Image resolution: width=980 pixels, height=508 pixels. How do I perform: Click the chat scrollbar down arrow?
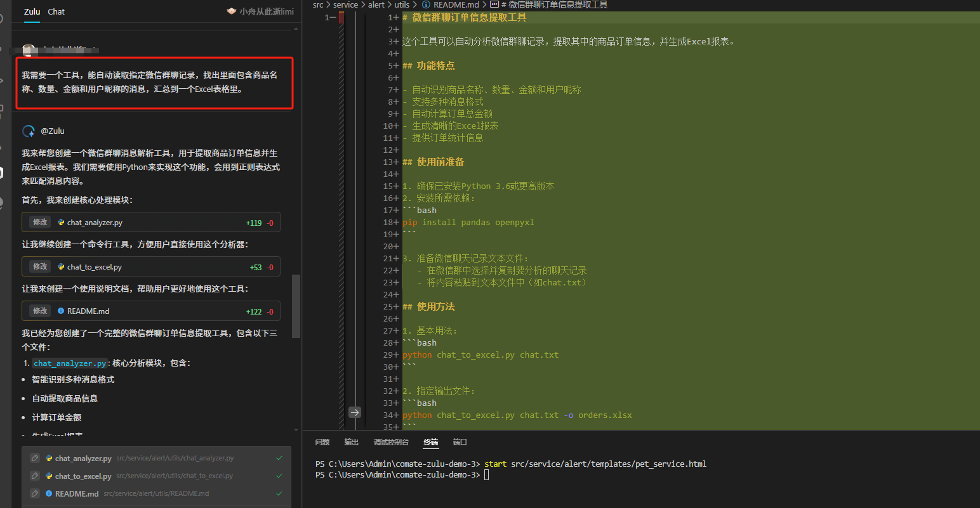(x=296, y=430)
